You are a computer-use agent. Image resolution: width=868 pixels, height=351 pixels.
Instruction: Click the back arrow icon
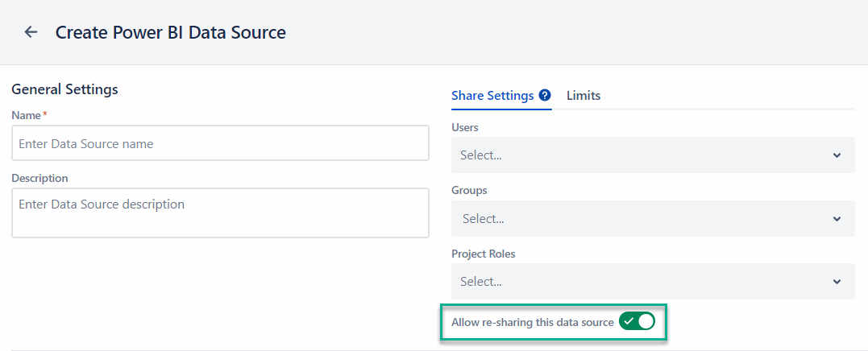[31, 32]
